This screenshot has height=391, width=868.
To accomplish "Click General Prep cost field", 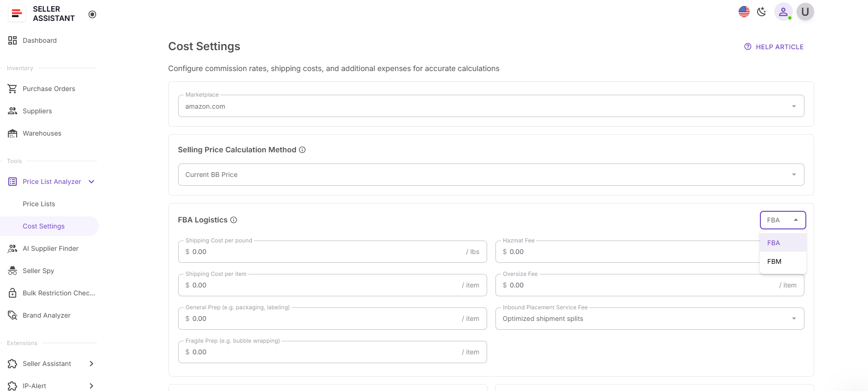I will click(332, 319).
